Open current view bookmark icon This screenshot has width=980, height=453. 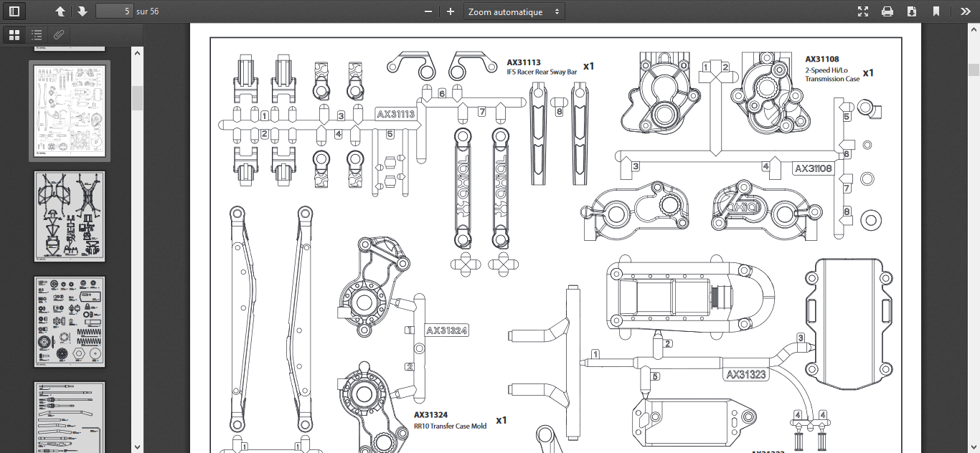point(936,11)
